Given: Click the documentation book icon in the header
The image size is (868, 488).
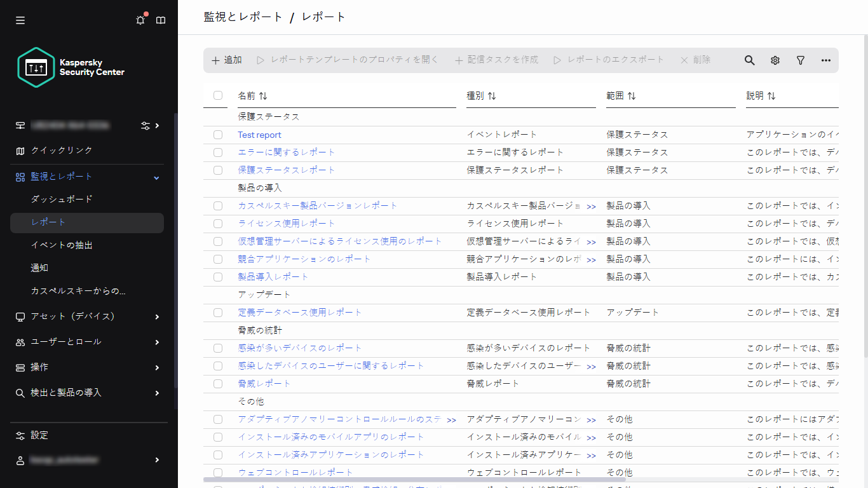Looking at the screenshot, I should tap(161, 20).
